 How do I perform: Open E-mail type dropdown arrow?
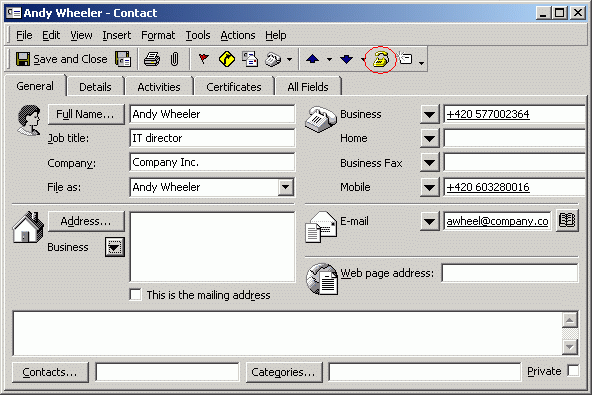click(x=429, y=221)
